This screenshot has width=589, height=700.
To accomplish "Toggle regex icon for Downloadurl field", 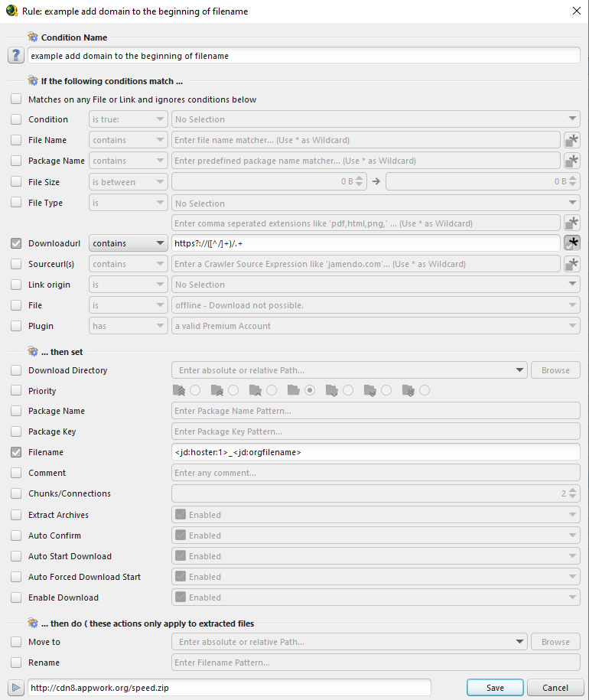I will coord(572,243).
